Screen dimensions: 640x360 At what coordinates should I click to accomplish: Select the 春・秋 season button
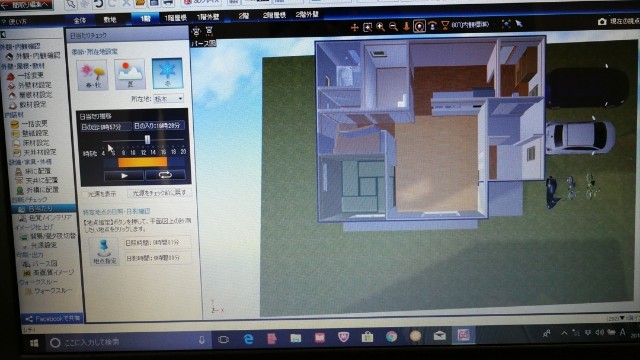pos(92,76)
